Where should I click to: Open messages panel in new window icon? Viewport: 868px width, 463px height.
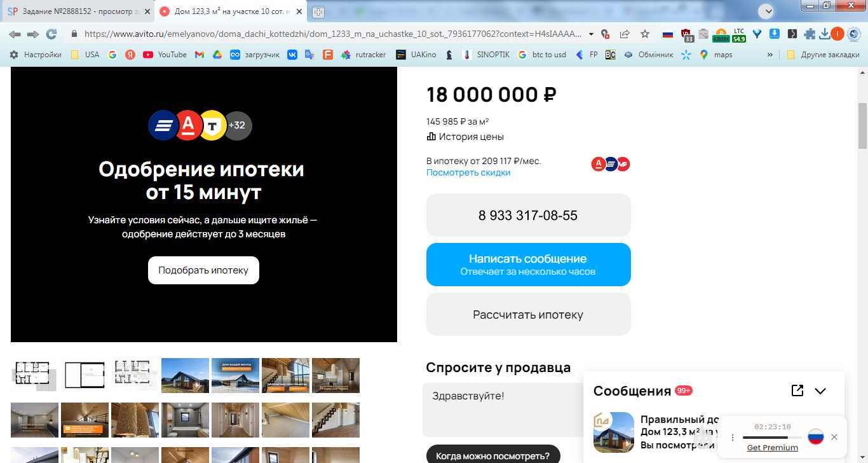[x=797, y=390]
